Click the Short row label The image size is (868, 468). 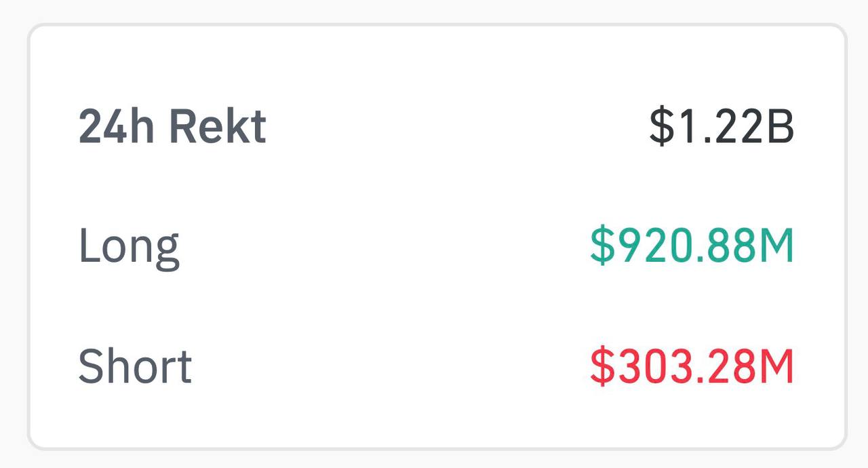tap(135, 366)
